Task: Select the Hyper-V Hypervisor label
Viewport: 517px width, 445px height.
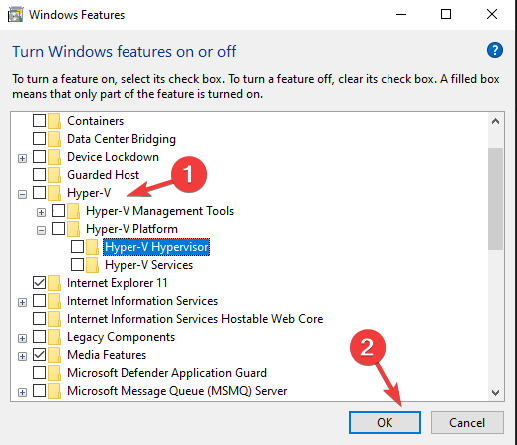Action: click(x=157, y=247)
